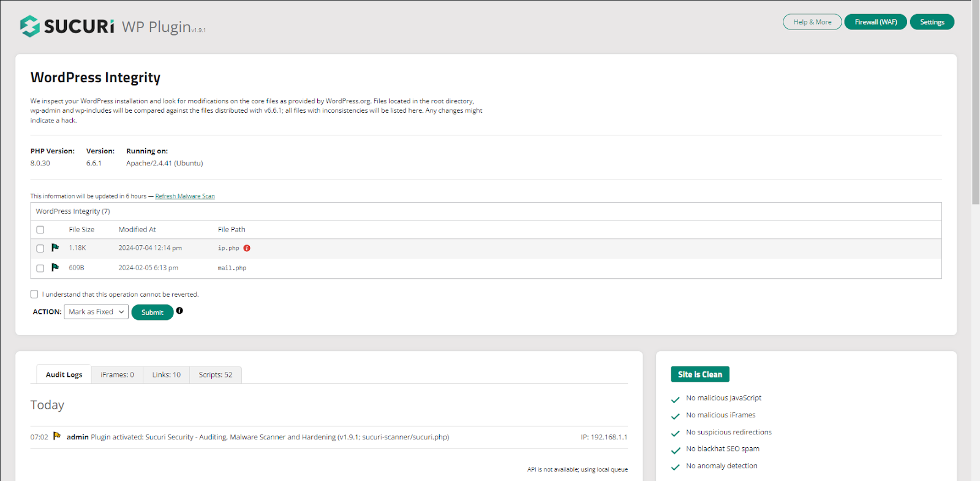Click the mail.php file path

232,268
